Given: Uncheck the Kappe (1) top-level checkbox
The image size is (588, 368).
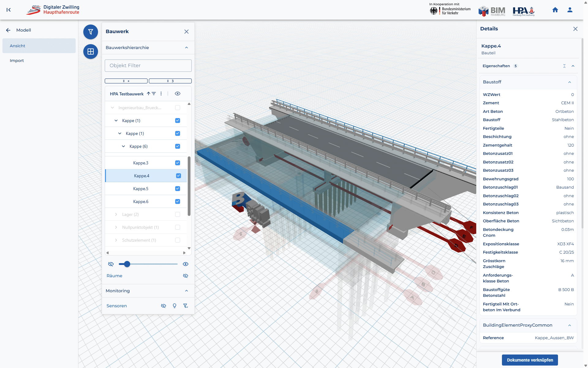Looking at the screenshot, I should (x=178, y=121).
